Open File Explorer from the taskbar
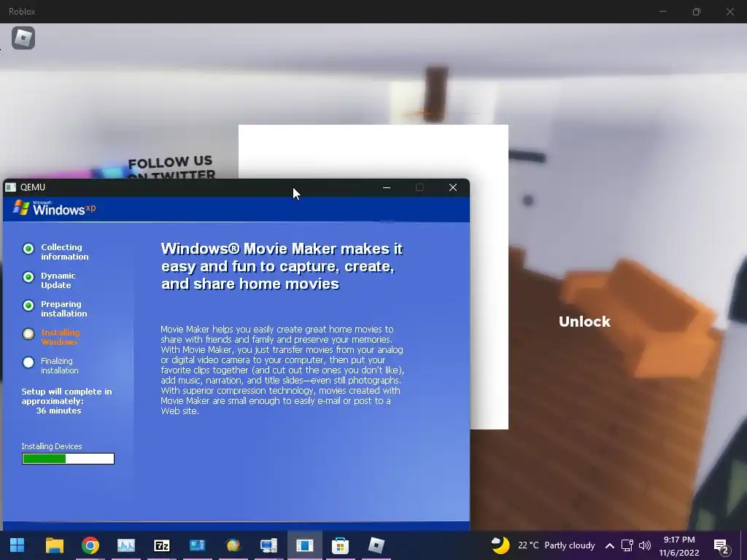Image resolution: width=747 pixels, height=560 pixels. [x=54, y=545]
